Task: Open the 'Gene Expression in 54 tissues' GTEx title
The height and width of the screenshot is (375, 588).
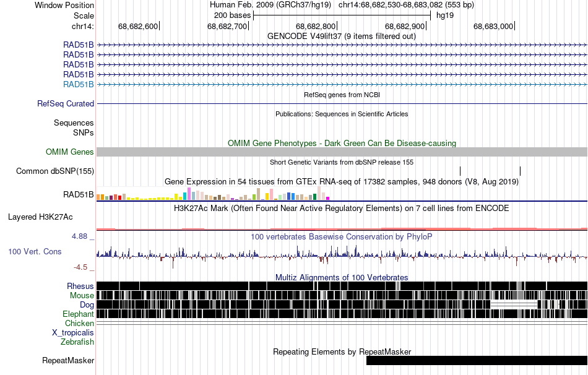Action: tap(342, 182)
